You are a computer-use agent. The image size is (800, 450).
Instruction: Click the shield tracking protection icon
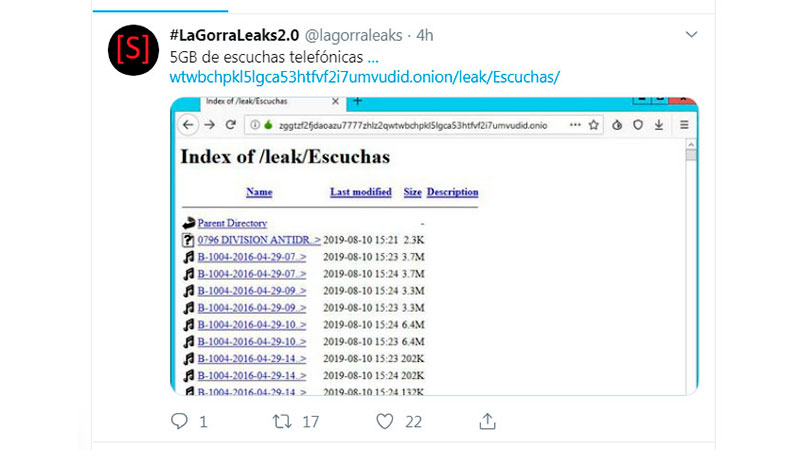pos(638,125)
